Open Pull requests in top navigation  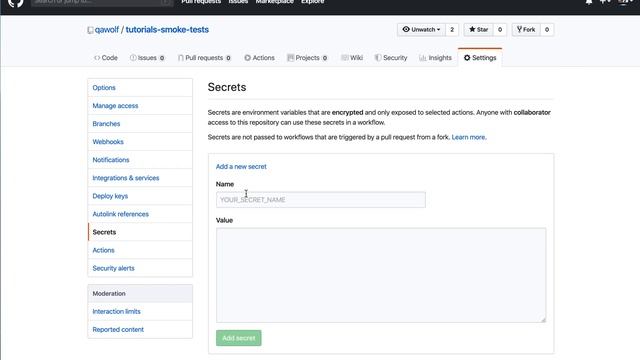201,2
